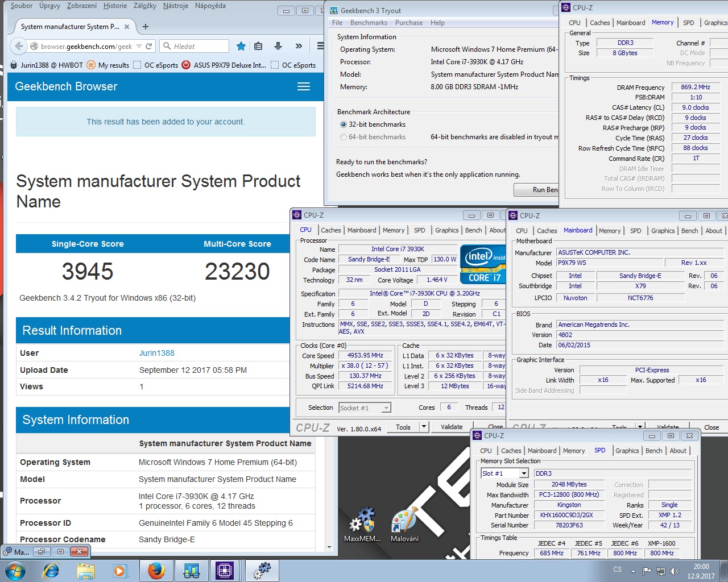Open the Purchase menu in Geekbench
728x582 pixels.
pos(409,23)
